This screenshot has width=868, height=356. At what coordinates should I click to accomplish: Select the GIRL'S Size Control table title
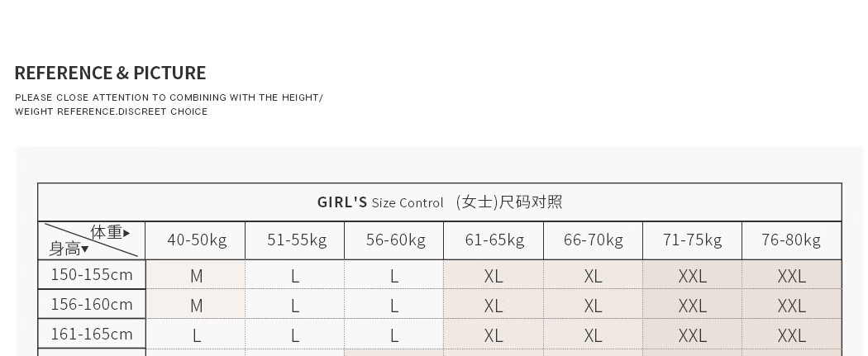[439, 202]
